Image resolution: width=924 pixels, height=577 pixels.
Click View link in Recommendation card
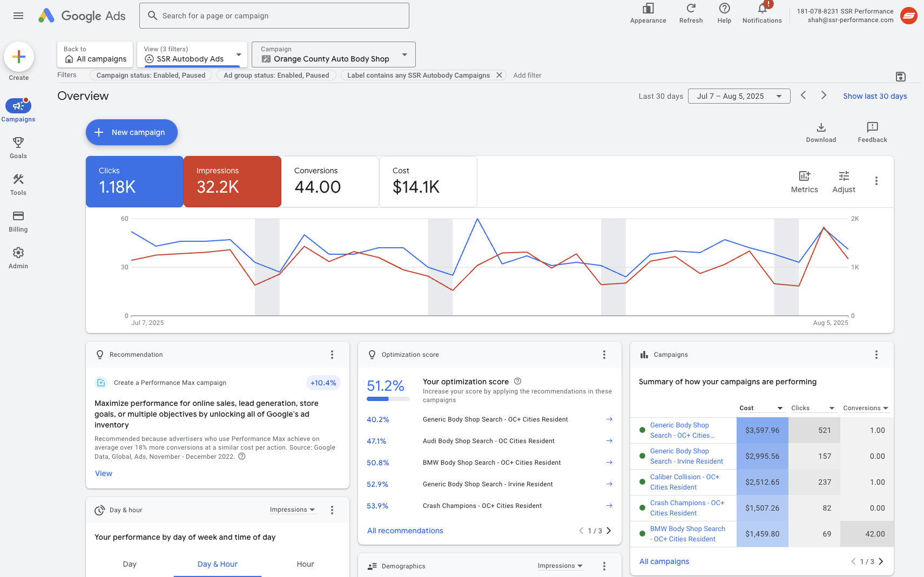104,473
